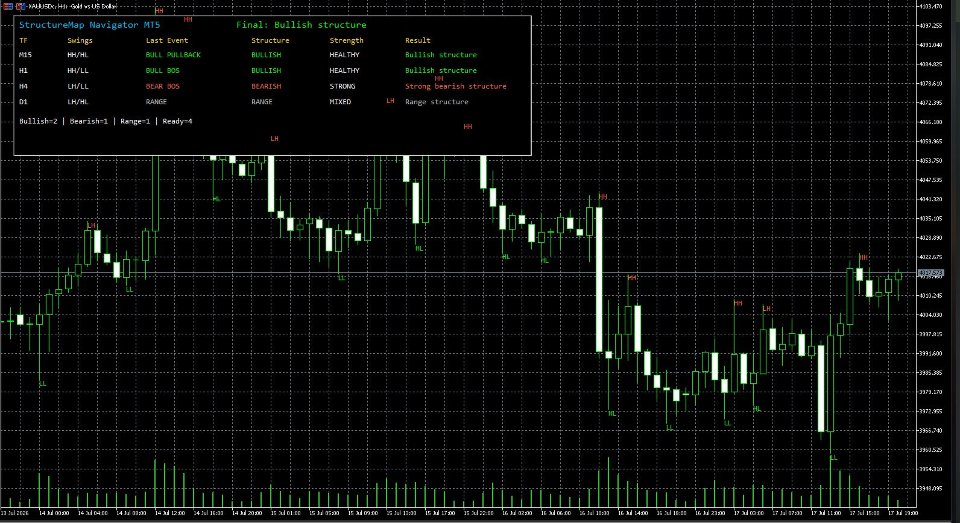Click the BEAR BOS last event cell

[162, 86]
